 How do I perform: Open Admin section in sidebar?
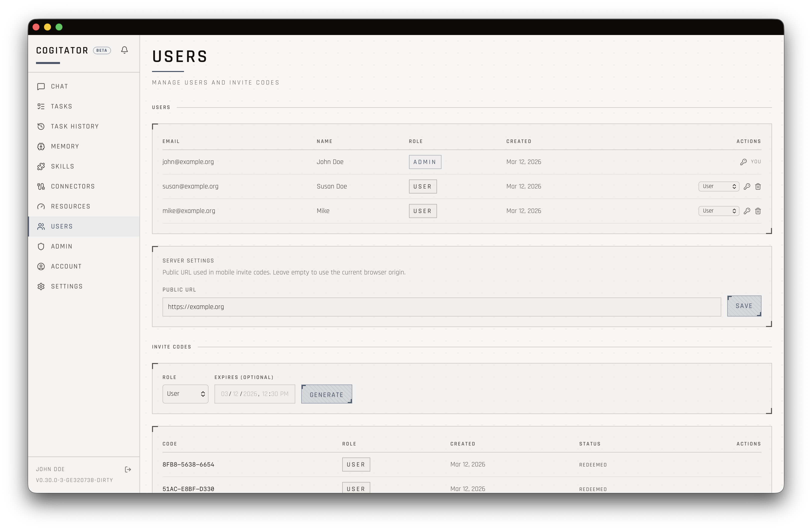click(83, 246)
